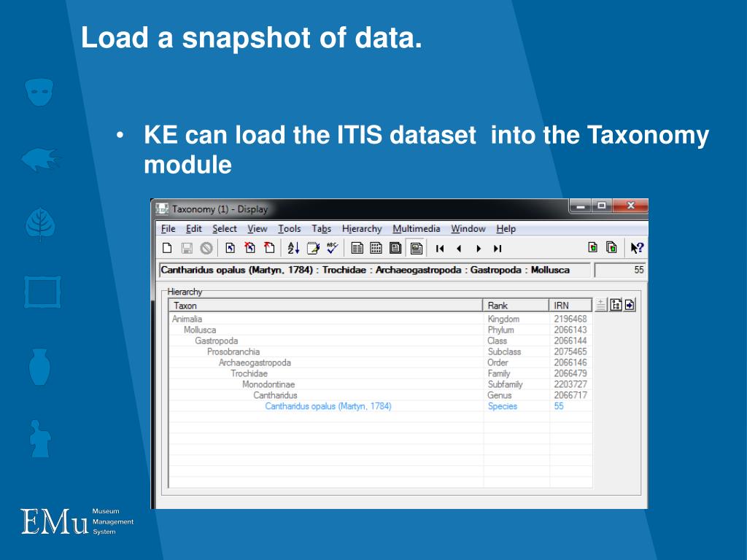Click the first lined-page view icon after spell check

[357, 248]
